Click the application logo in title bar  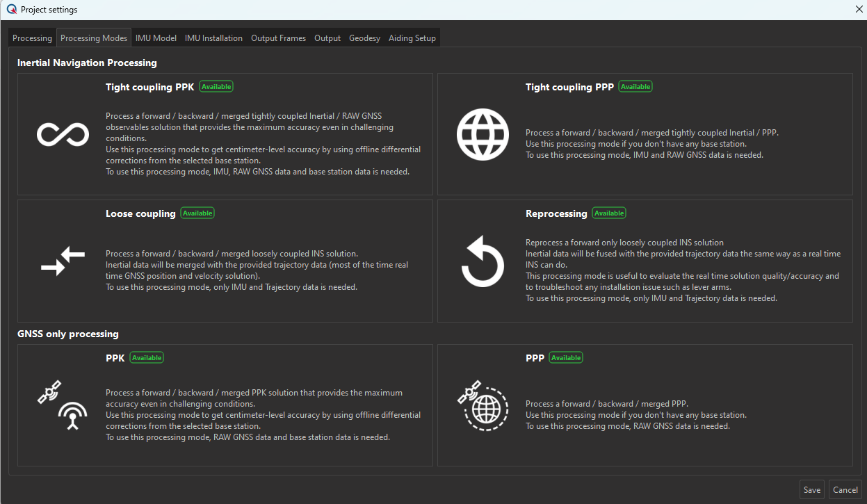[11, 10]
